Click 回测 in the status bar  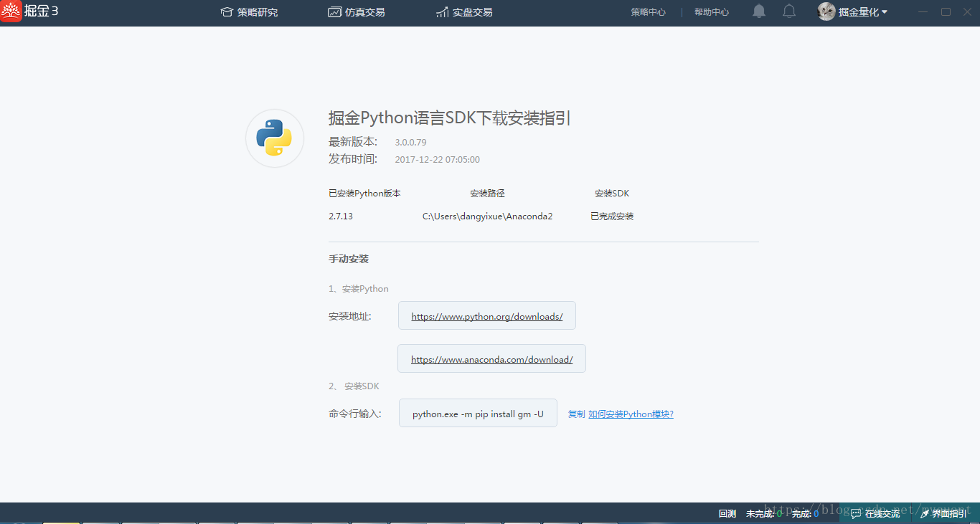727,513
